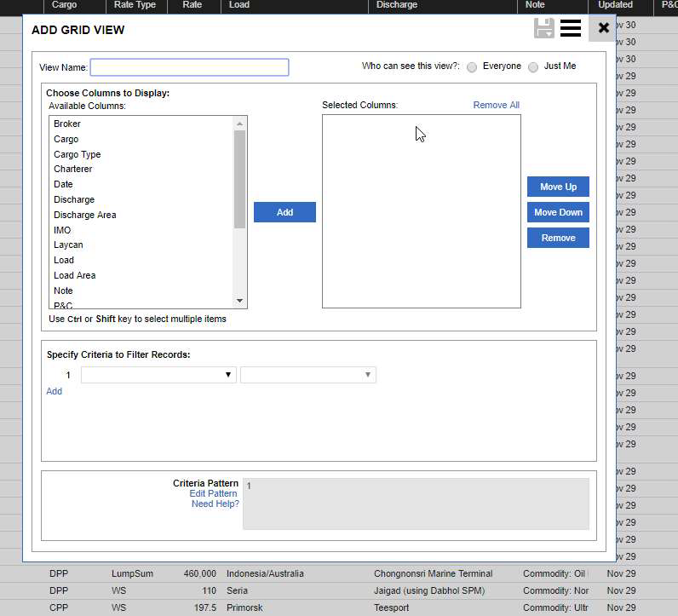Close the Add Grid View dialog
The image size is (678, 616).
tap(604, 28)
